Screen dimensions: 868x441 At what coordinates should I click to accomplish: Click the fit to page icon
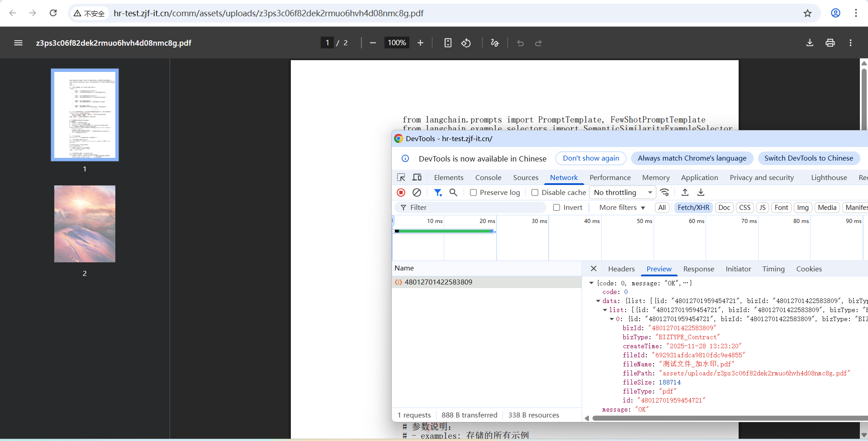[448, 43]
